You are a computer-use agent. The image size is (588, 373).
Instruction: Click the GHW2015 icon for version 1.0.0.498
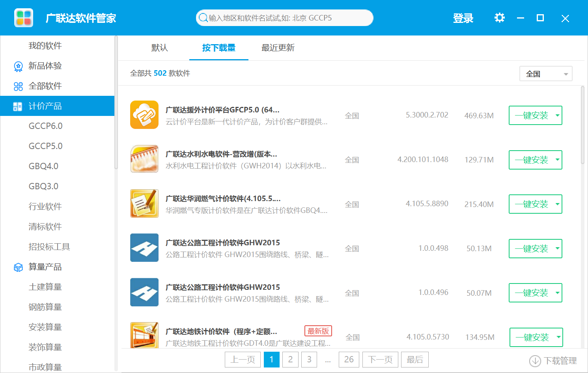point(144,248)
